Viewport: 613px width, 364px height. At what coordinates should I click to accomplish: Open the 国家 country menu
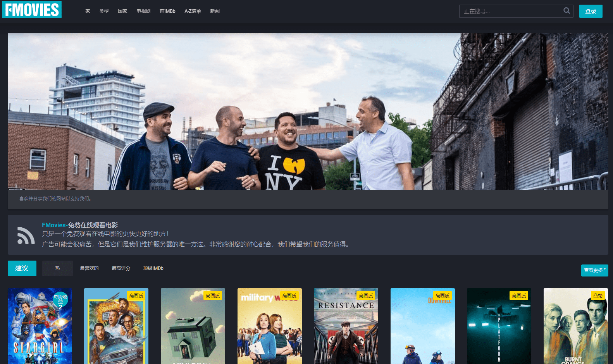(122, 11)
